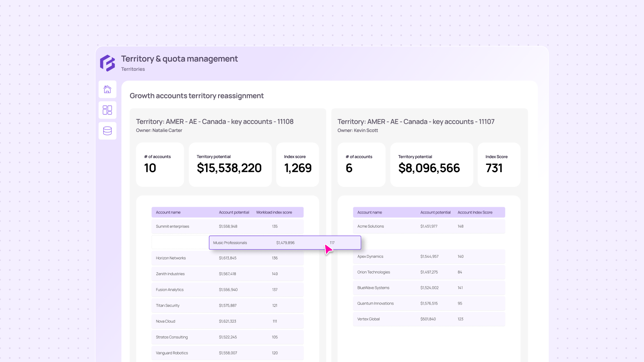Screen dimensions: 644x362
Task: Select the Acme Solutions account row
Action: point(429,226)
